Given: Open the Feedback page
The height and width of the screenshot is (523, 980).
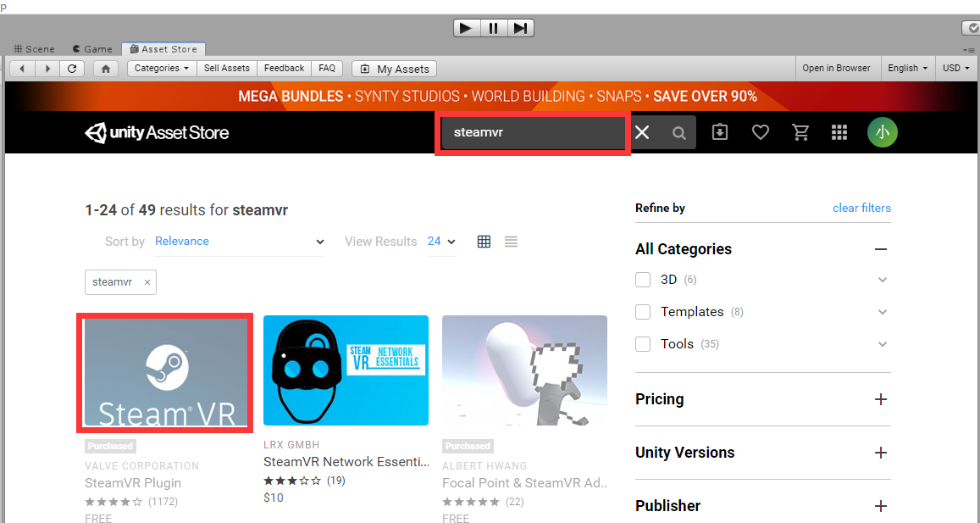Looking at the screenshot, I should click(285, 68).
